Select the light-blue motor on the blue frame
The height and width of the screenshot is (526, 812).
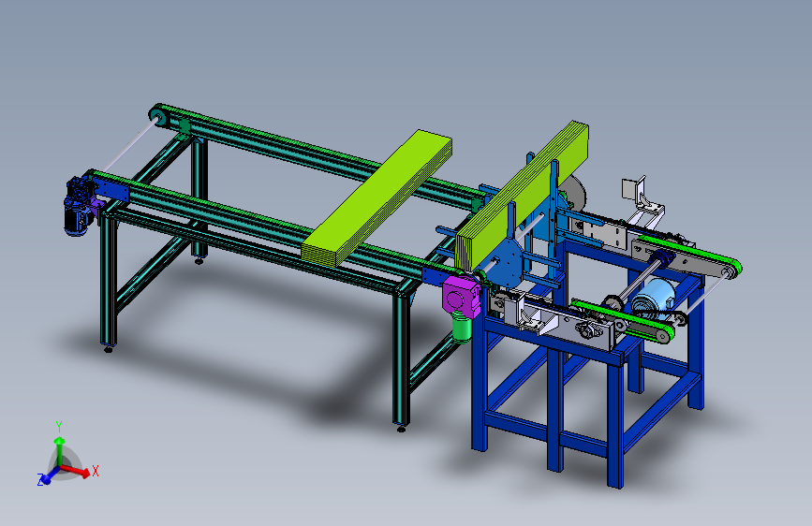(x=653, y=298)
